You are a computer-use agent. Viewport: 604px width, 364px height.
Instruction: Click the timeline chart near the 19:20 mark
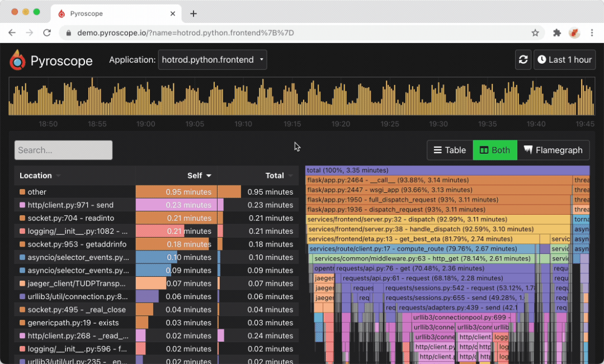(341, 101)
